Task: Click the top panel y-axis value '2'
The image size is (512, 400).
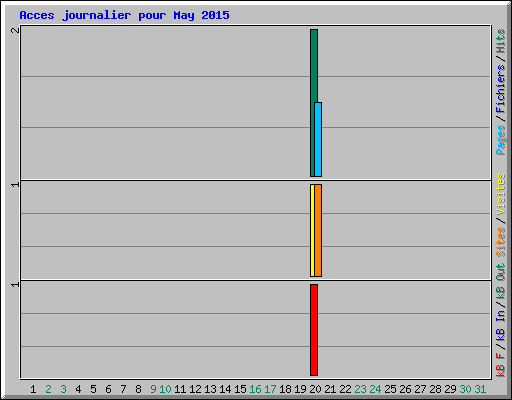Action: 15,30
